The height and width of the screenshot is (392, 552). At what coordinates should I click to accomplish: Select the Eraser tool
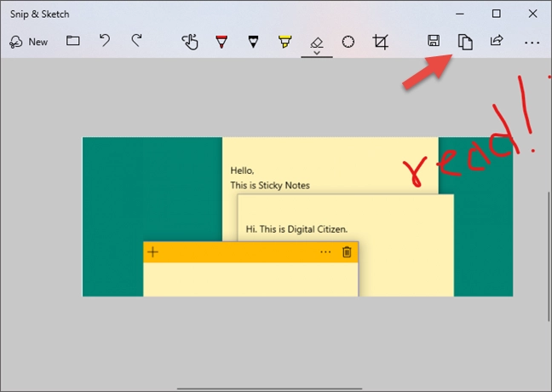point(317,43)
